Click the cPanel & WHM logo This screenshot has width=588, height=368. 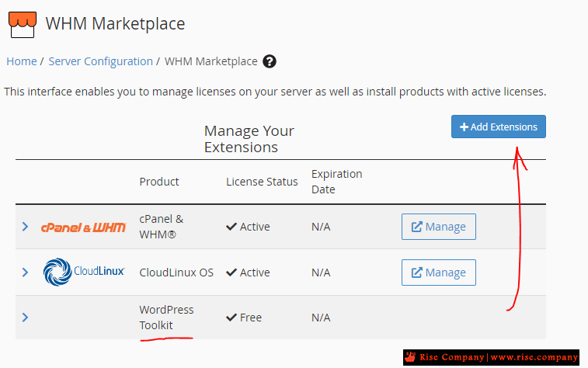click(x=84, y=227)
